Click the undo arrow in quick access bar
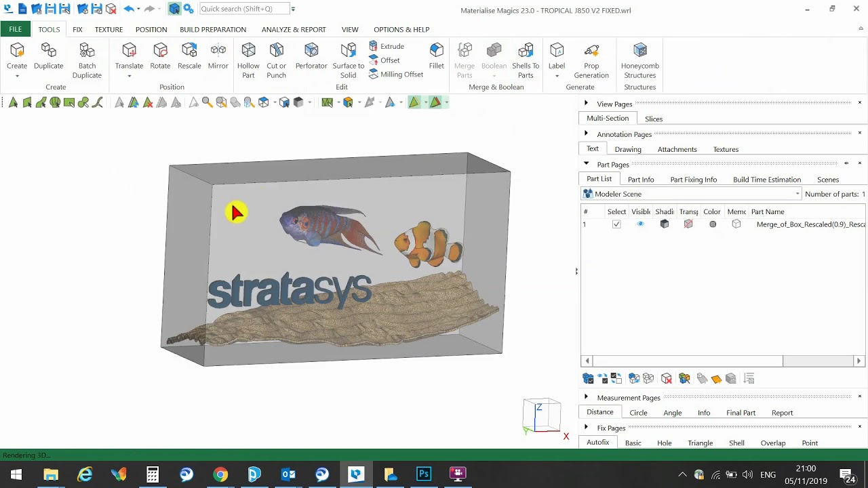Viewport: 868px width, 488px height. (128, 9)
